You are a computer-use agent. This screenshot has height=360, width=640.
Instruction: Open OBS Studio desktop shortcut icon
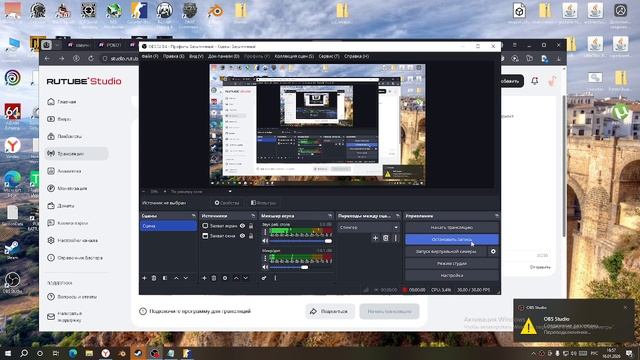point(13,282)
